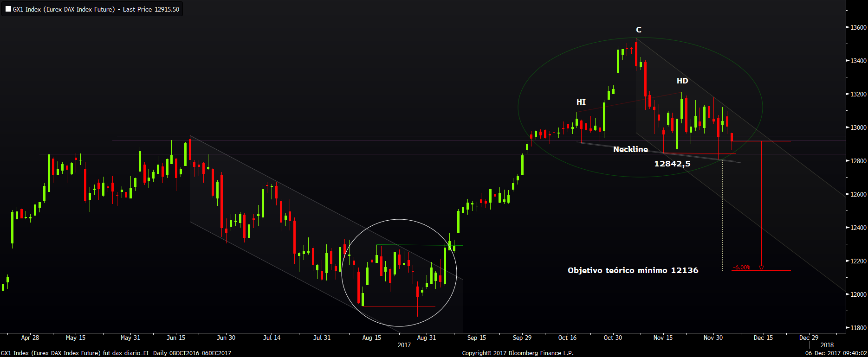This screenshot has width=868, height=357.
Task: Click the 'Nov 30' date axis label
Action: pos(713,338)
